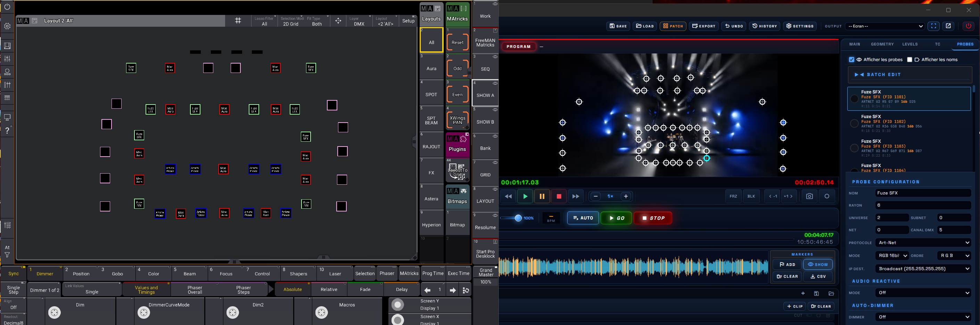
Task: Click the green play button
Action: tap(525, 197)
